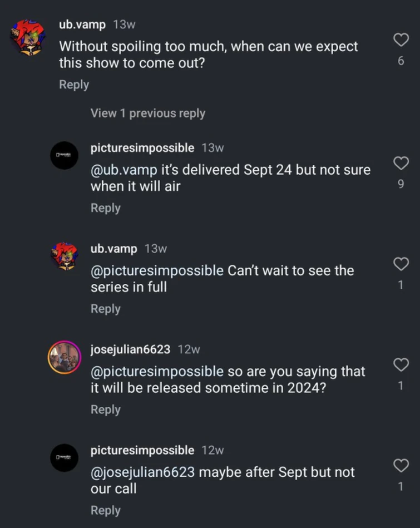Open ub.vamp's avatar on top comment

coord(28,37)
